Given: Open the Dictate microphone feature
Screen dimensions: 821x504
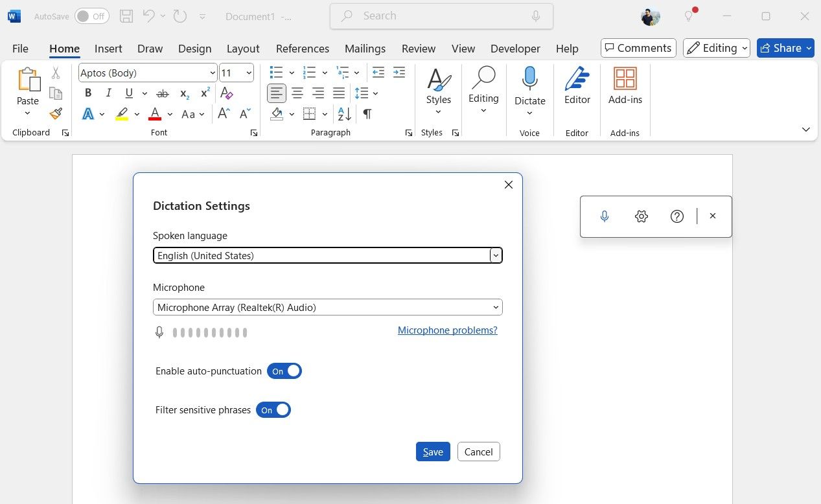Looking at the screenshot, I should point(529,84).
